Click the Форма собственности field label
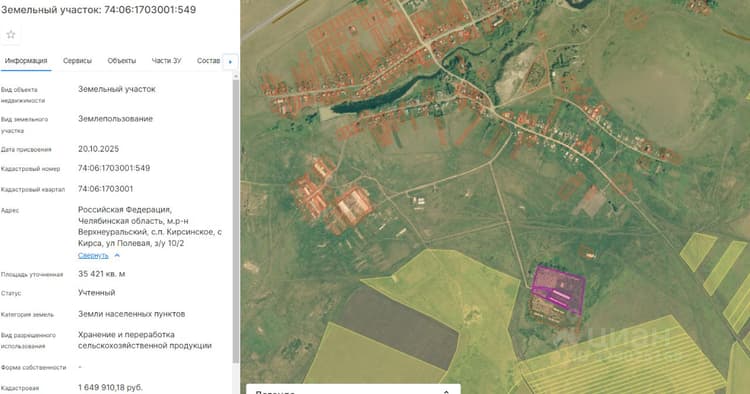Screen dimensions: 750x394 tap(33, 368)
